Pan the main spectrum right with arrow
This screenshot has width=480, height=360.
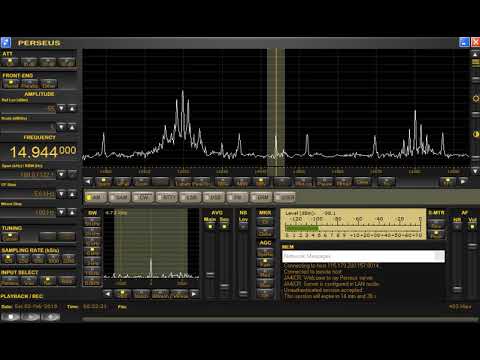point(463,181)
